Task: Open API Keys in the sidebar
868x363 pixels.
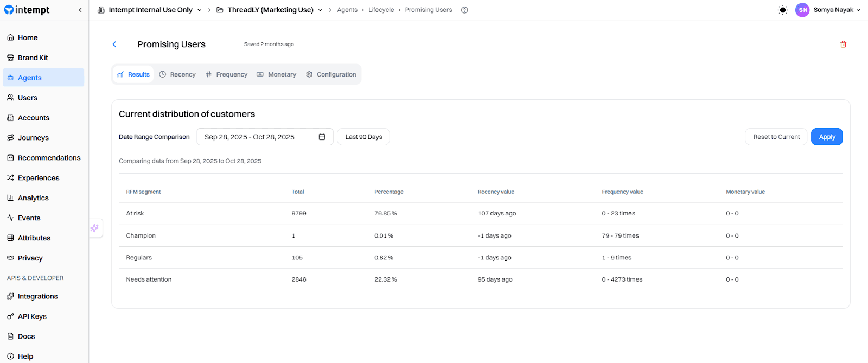Action: 43,316
